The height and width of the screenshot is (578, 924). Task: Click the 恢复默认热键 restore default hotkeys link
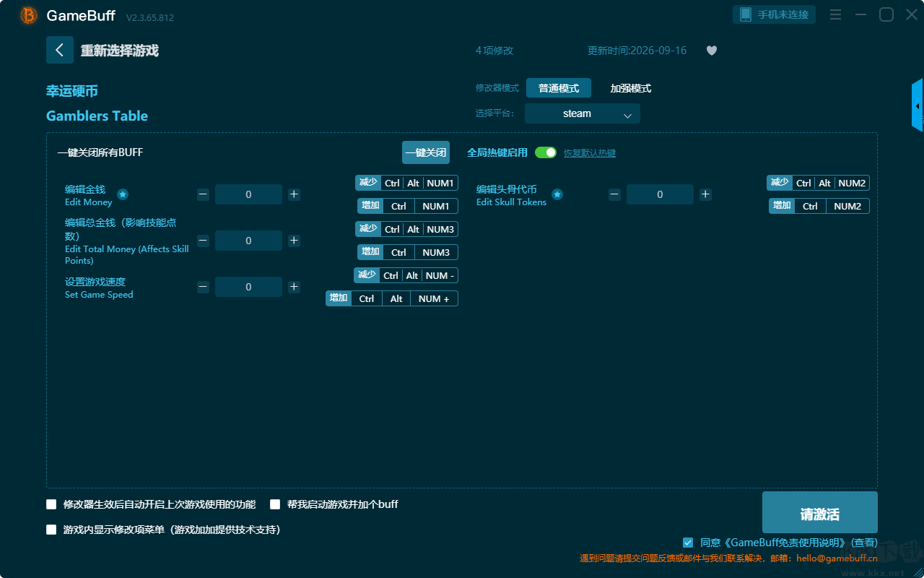[590, 153]
